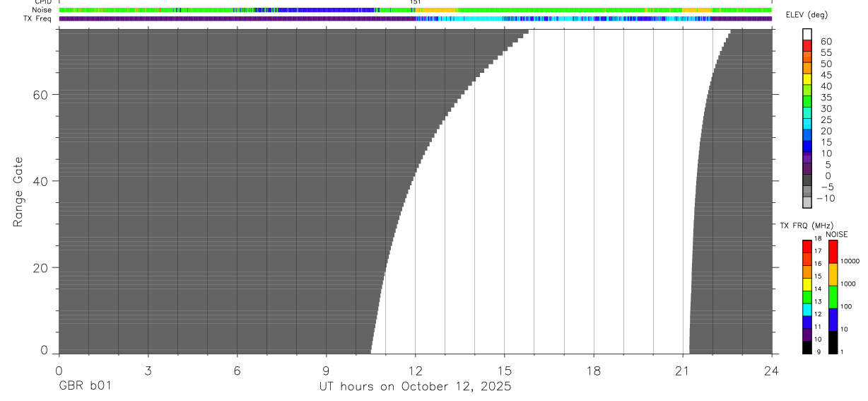Click the black NOISE swatch between 1 and 10
The height and width of the screenshot is (401, 868).
833,342
